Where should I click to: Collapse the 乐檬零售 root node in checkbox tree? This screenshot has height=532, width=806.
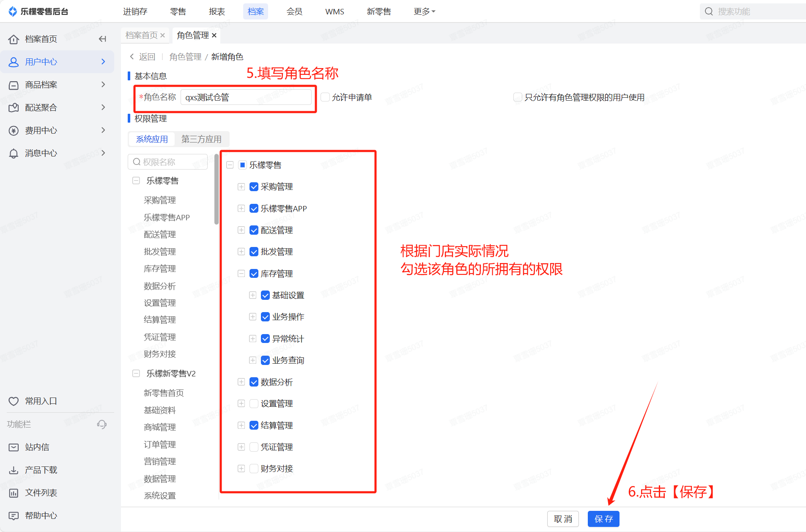230,165
